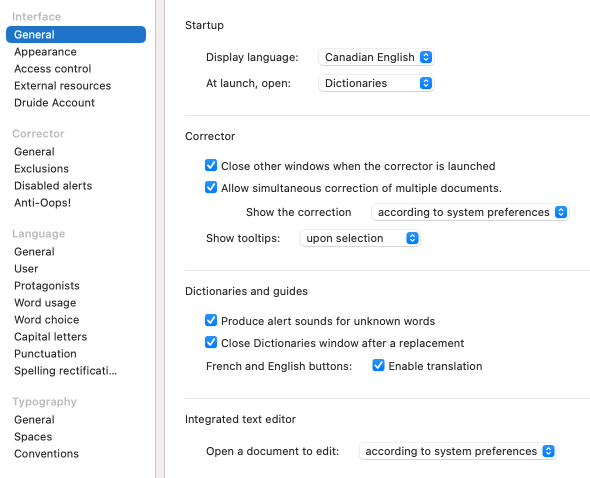
Task: Toggle Allow simultaneous correction of multiple documents
Action: [x=211, y=187]
